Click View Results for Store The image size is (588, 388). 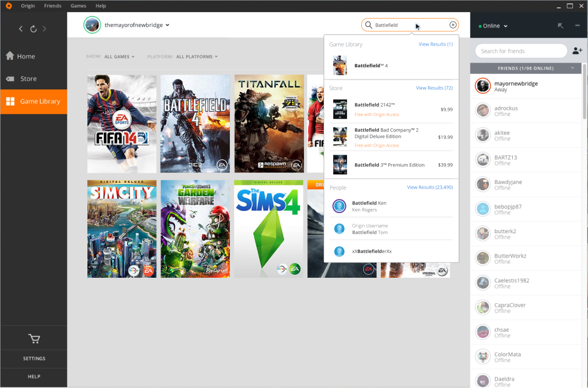point(434,88)
